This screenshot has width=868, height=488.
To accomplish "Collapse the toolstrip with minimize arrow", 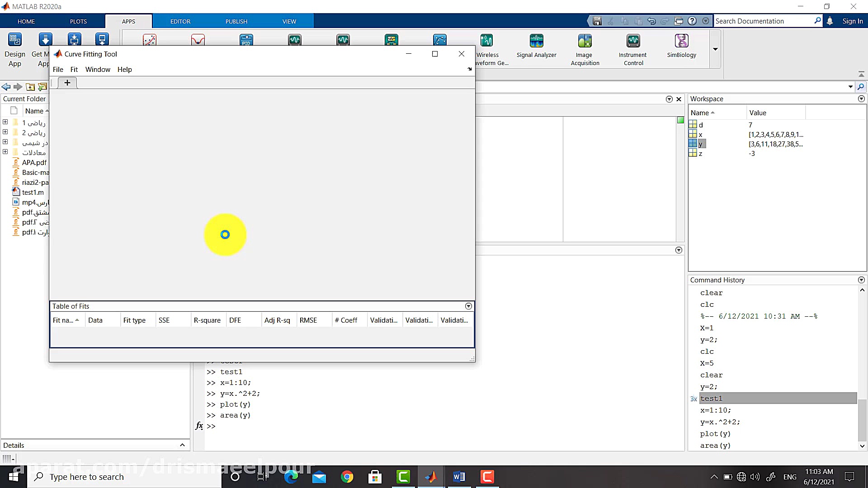I will click(861, 74).
